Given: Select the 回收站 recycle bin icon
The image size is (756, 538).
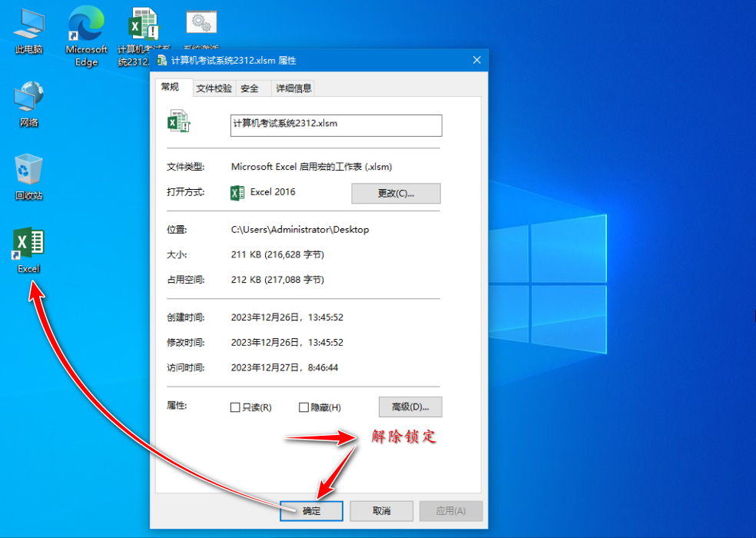Looking at the screenshot, I should tap(29, 177).
